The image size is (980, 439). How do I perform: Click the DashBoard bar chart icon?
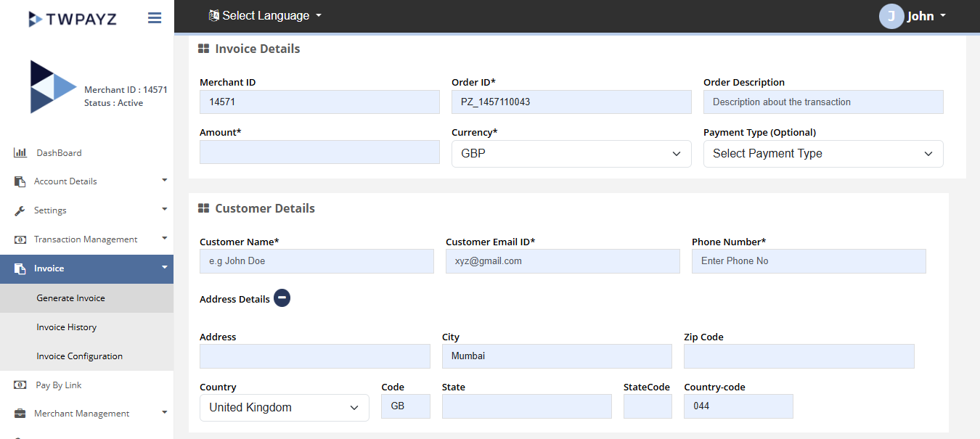click(20, 153)
